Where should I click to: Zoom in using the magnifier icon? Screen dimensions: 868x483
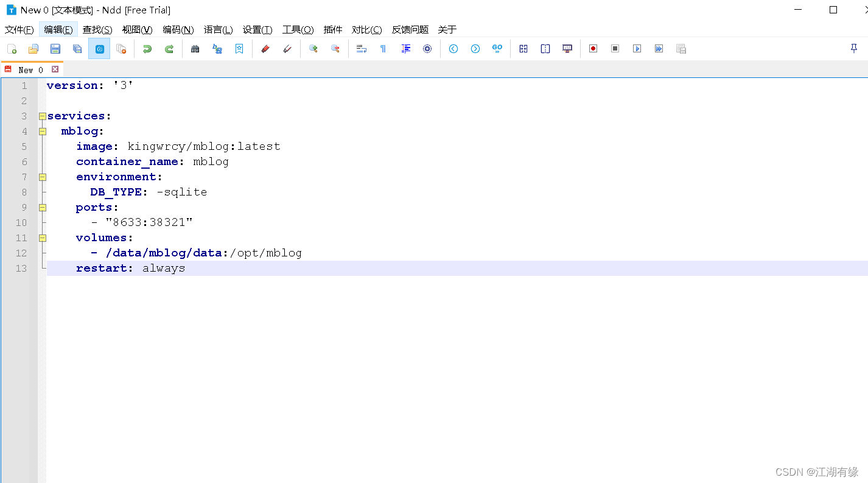(313, 49)
